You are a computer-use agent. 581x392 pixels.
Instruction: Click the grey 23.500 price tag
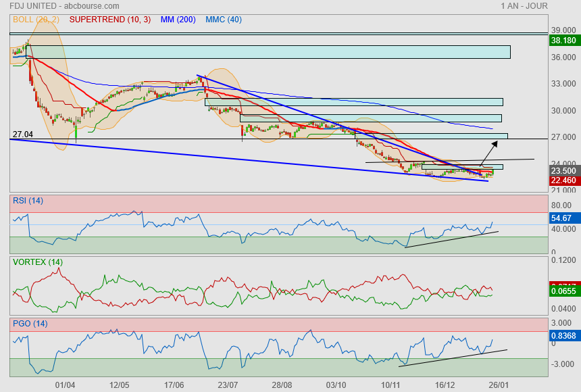point(564,170)
